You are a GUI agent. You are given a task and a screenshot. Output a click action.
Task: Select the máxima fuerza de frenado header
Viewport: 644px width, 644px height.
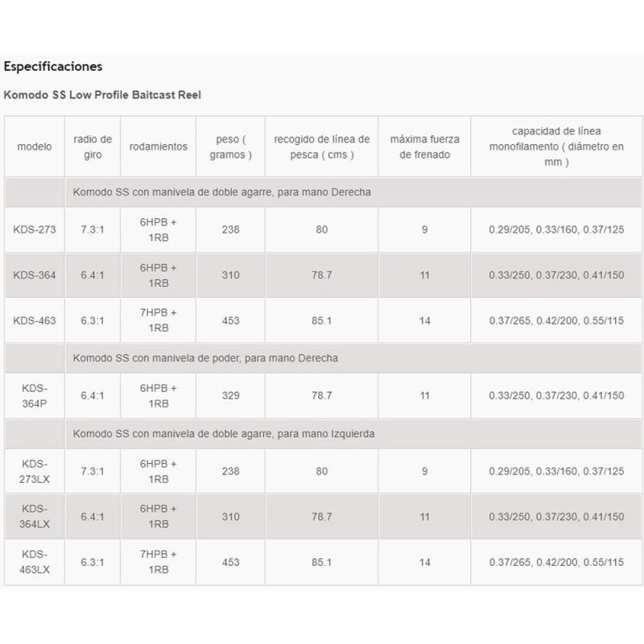point(425,147)
